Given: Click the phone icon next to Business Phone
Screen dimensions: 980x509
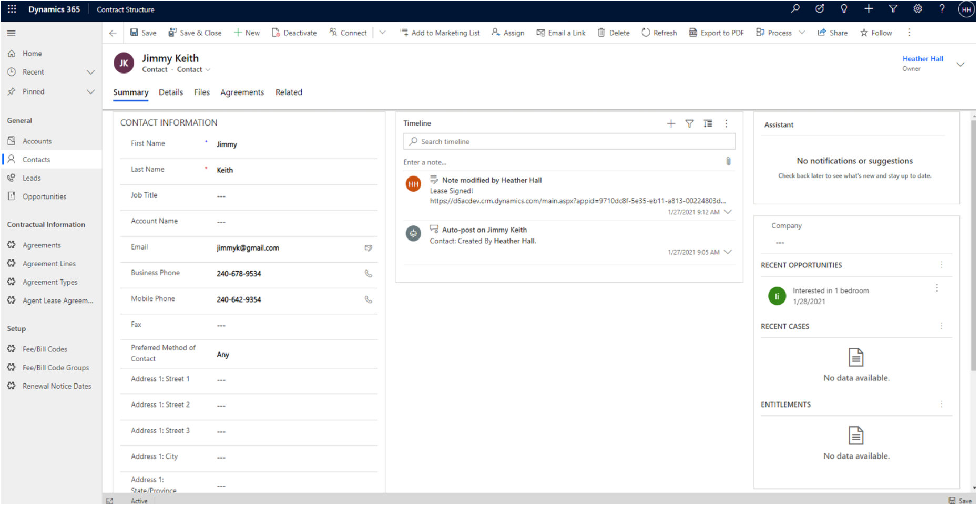Looking at the screenshot, I should [368, 274].
